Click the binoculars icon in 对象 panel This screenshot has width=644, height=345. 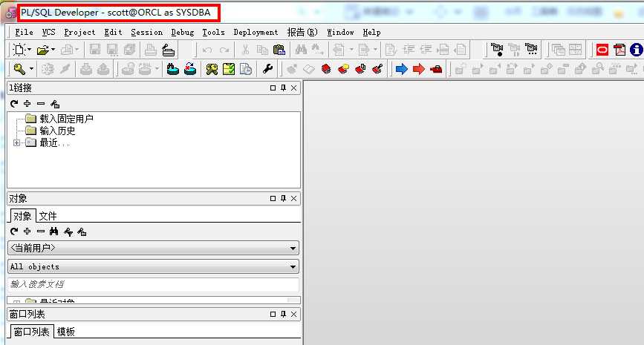tap(53, 231)
